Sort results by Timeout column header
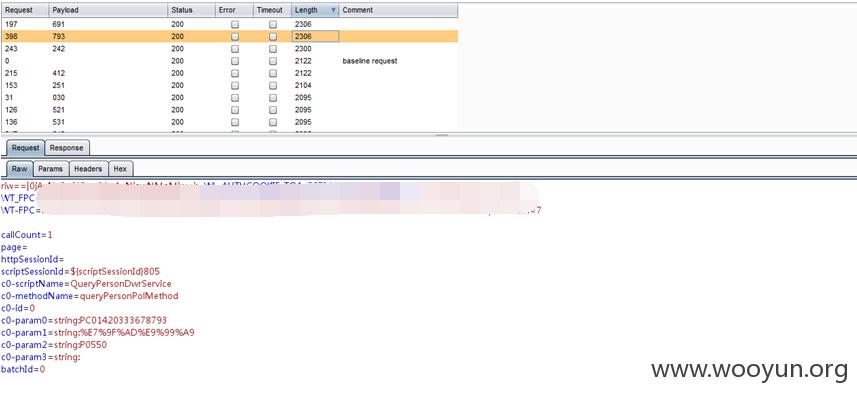The height and width of the screenshot is (398, 857). [272, 10]
